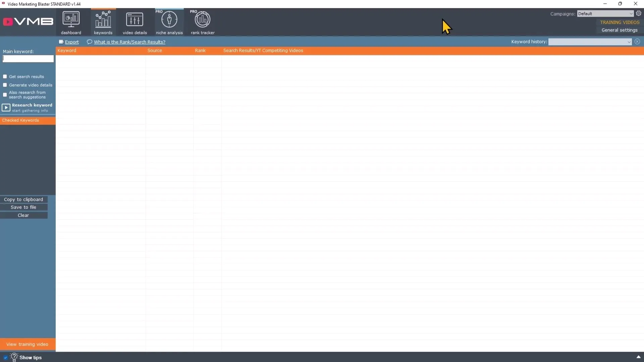Click Main keyword input field
The width and height of the screenshot is (644, 362).
click(28, 59)
